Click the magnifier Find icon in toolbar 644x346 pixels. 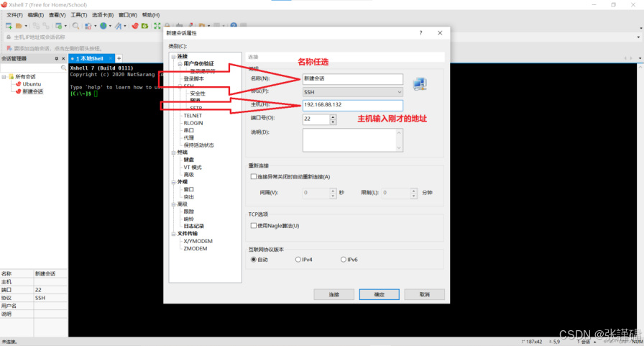pos(76,26)
